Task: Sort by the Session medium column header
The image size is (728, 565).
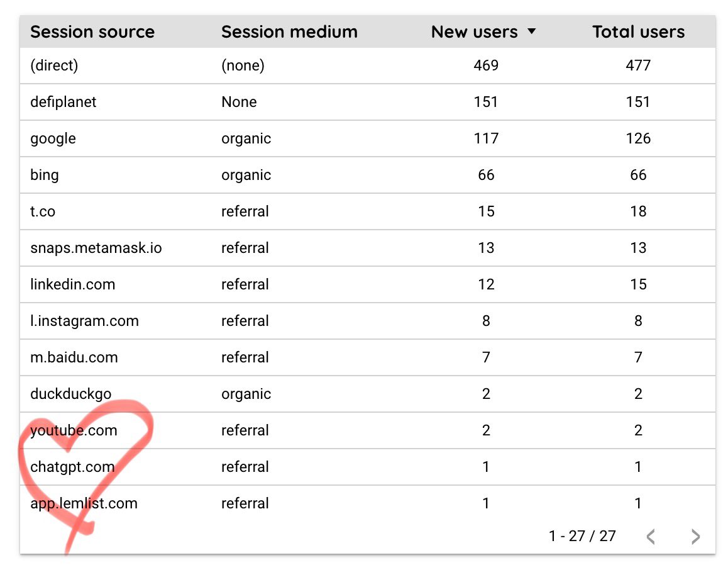Action: pos(289,31)
